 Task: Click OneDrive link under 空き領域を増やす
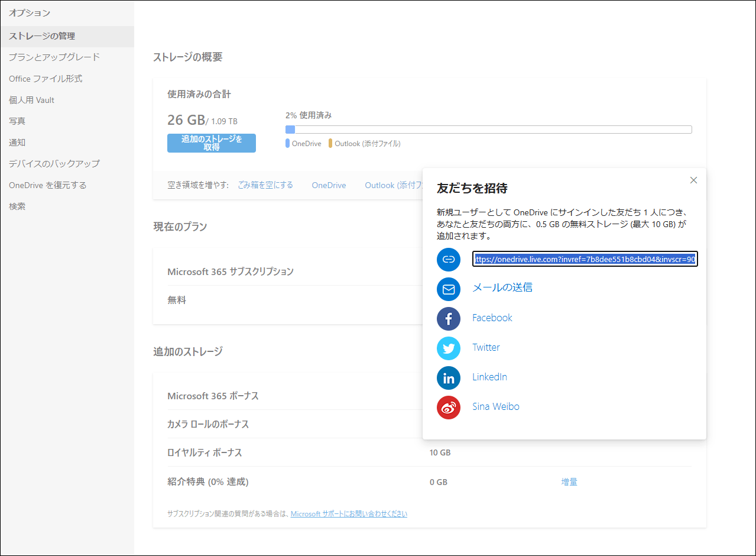pos(329,185)
